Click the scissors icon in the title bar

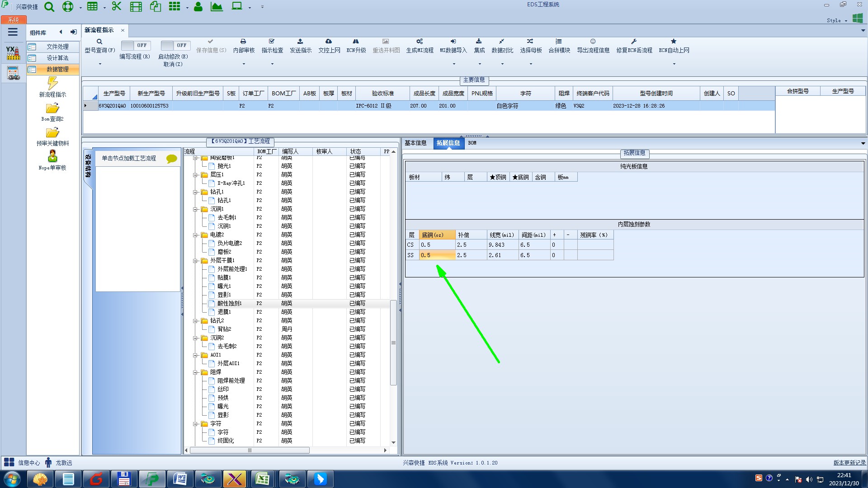point(117,6)
